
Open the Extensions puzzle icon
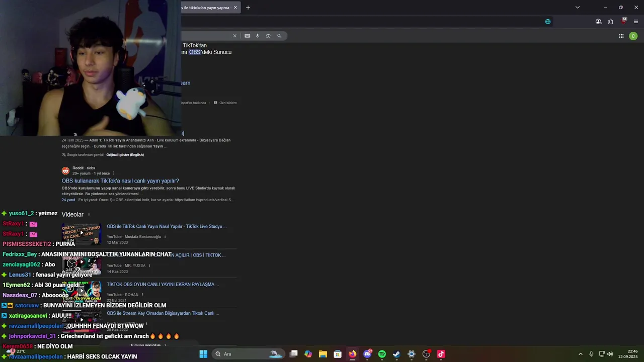610,22
